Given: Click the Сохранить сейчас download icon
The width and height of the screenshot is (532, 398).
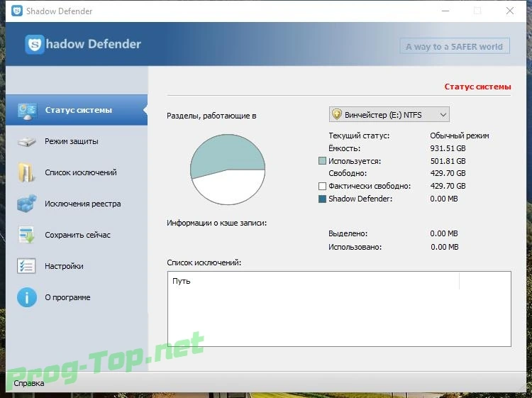Looking at the screenshot, I should [26, 235].
